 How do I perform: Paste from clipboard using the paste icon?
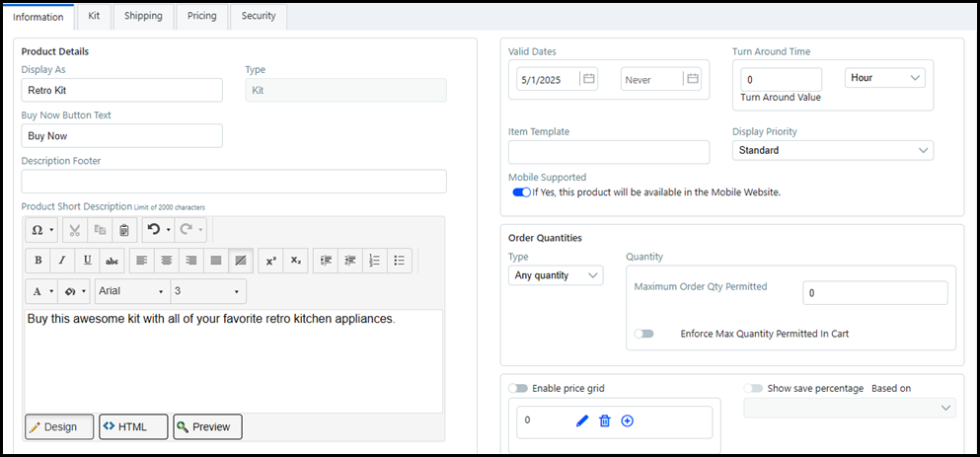point(123,230)
